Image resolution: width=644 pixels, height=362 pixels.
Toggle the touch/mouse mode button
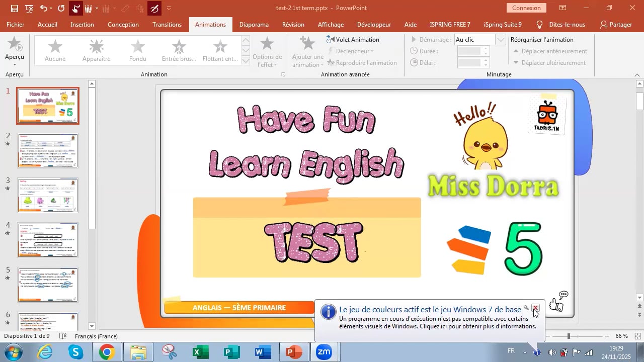75,8
